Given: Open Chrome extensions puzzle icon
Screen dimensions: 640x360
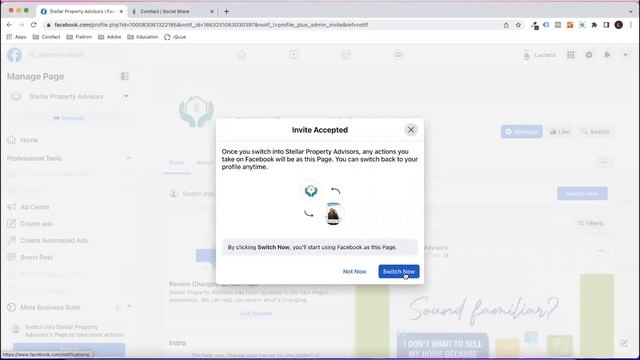Looking at the screenshot, I should [x=594, y=25].
